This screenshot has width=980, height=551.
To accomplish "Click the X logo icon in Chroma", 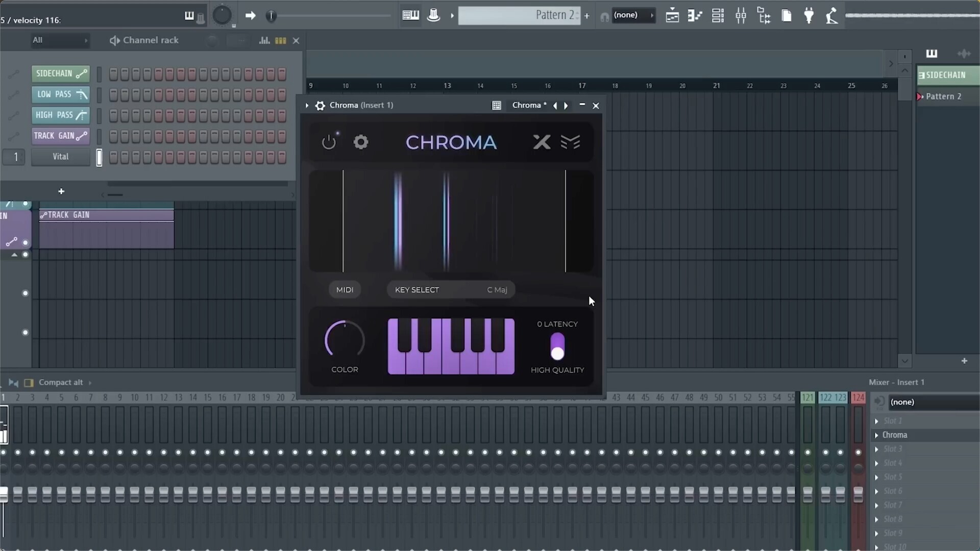I will coord(542,142).
